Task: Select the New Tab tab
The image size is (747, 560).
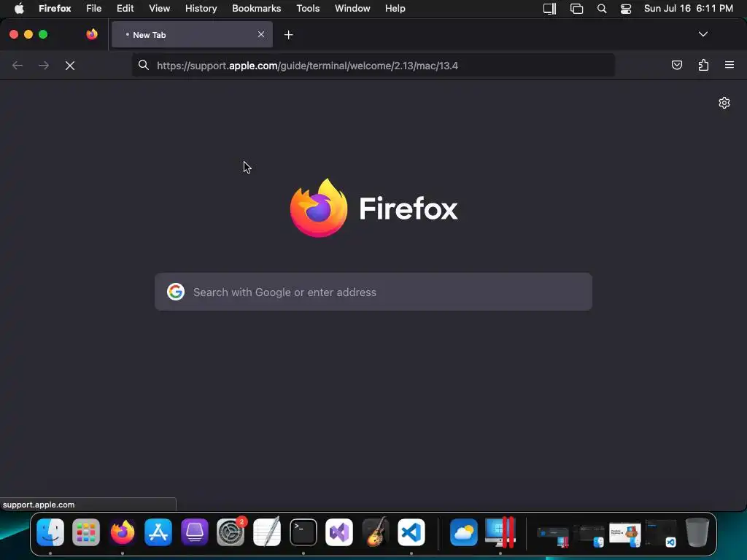Action: tap(192, 34)
